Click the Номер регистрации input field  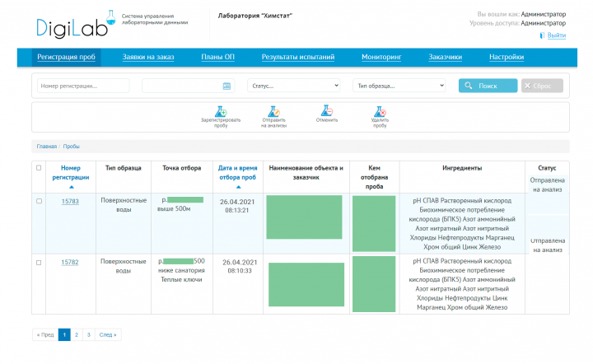pos(83,86)
